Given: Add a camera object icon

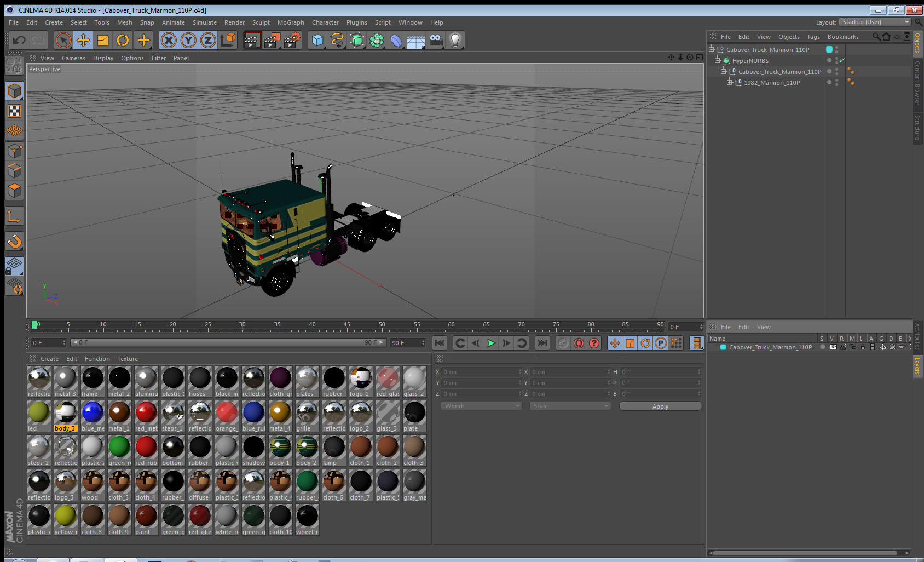Looking at the screenshot, I should coord(436,40).
